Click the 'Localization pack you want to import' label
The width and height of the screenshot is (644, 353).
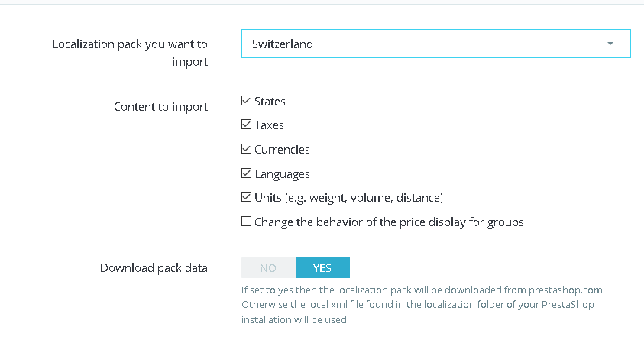click(x=130, y=53)
